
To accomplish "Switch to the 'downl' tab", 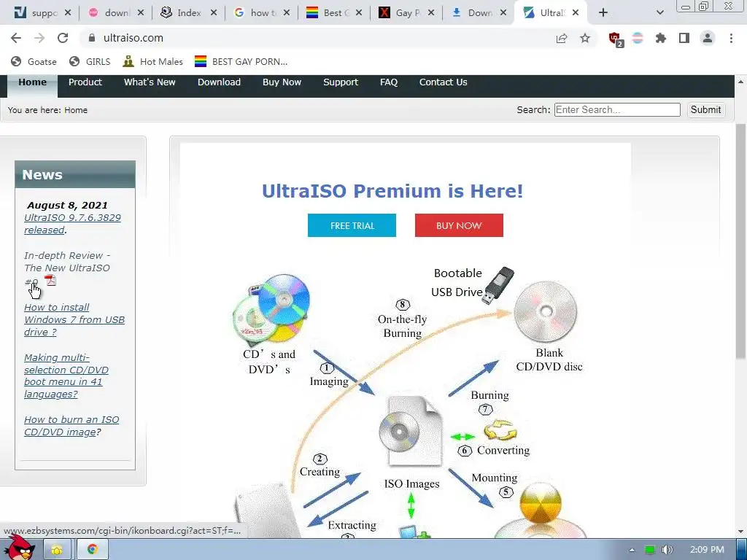I will click(111, 13).
